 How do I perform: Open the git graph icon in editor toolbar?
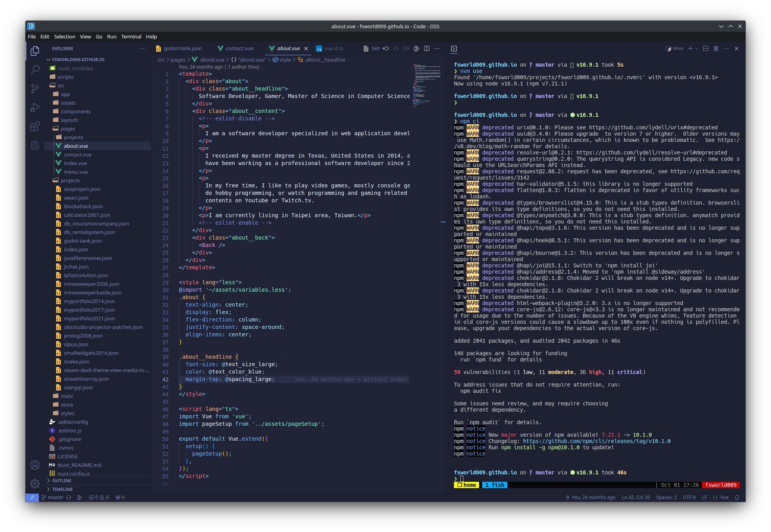[416, 49]
